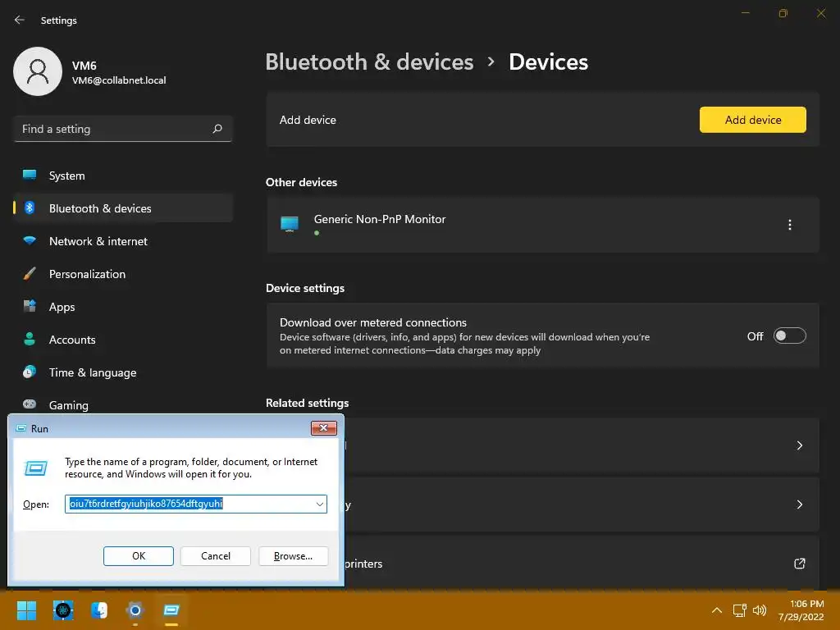The width and height of the screenshot is (840, 630).
Task: Open the Finder-style app on taskbar
Action: pos(99,610)
